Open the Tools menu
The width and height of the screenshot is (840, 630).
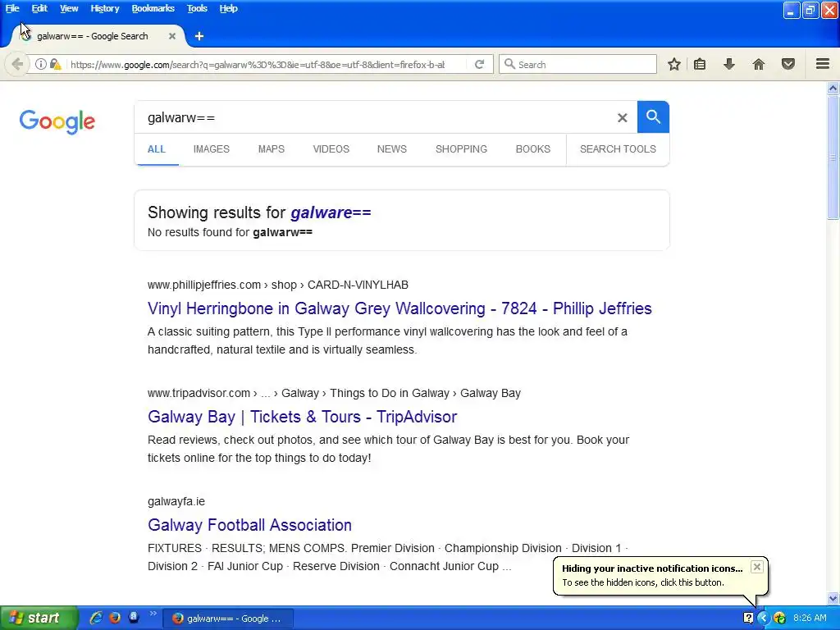coord(197,8)
